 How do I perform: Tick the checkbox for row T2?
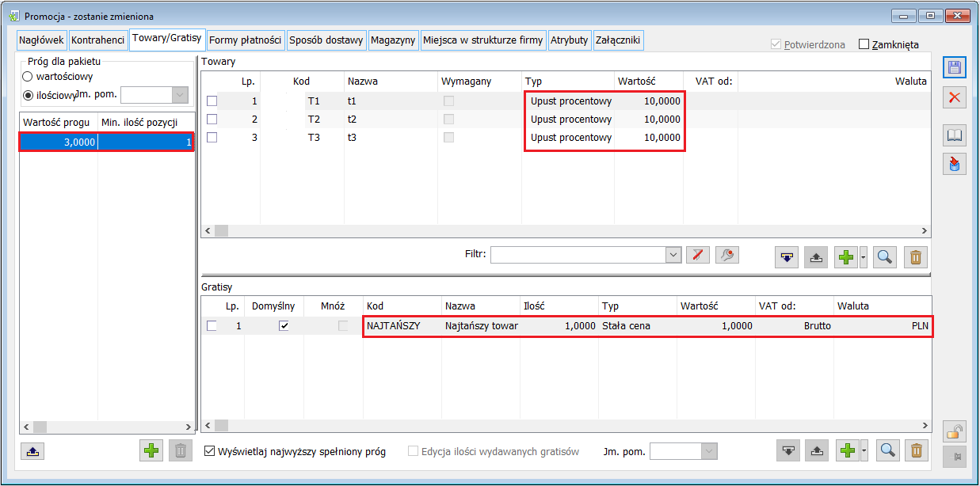tap(212, 119)
